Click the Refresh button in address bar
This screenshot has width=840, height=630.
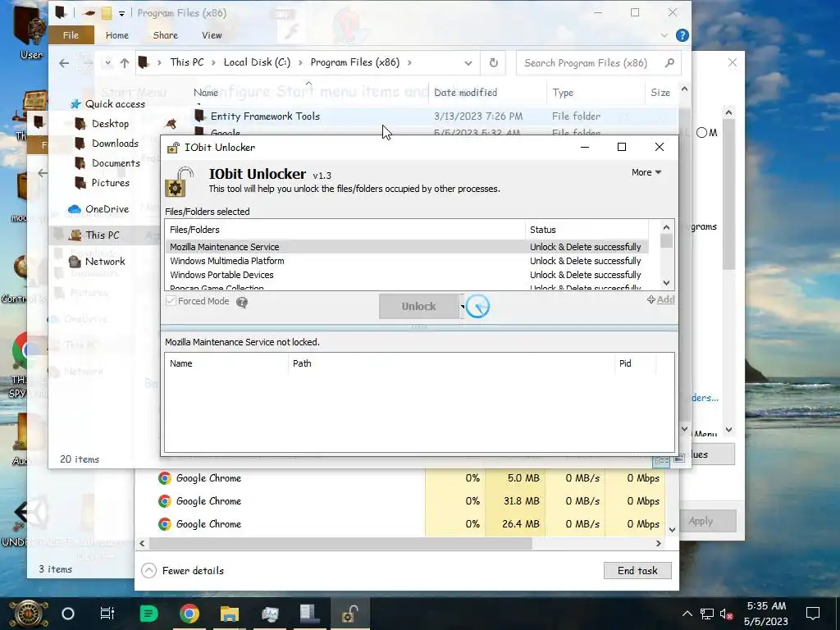493,63
